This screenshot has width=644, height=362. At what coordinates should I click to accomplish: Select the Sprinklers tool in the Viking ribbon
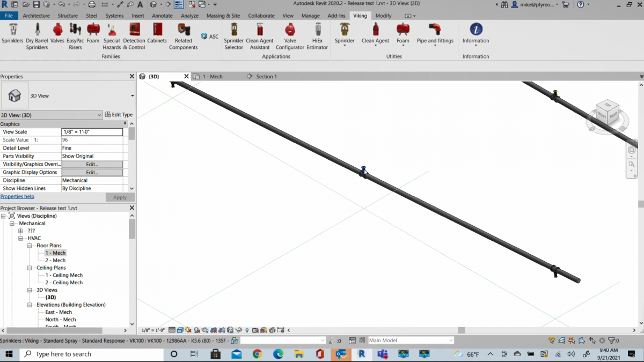(12, 33)
